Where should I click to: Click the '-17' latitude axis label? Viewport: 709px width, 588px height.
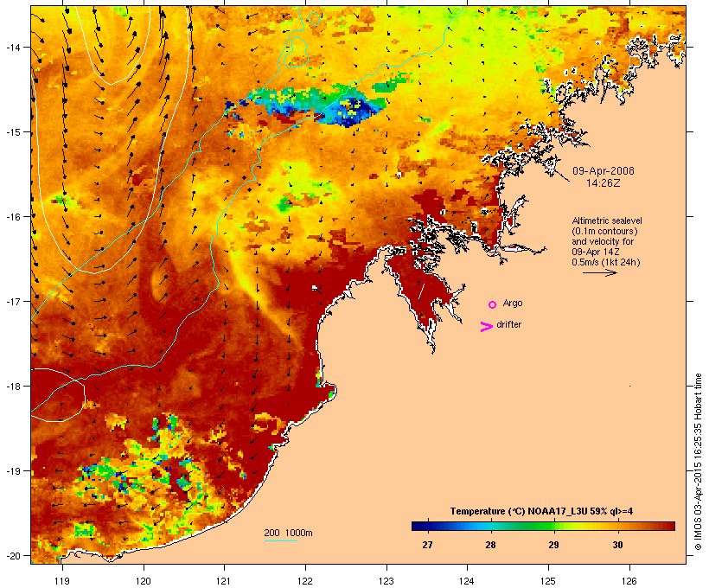[x=12, y=301]
